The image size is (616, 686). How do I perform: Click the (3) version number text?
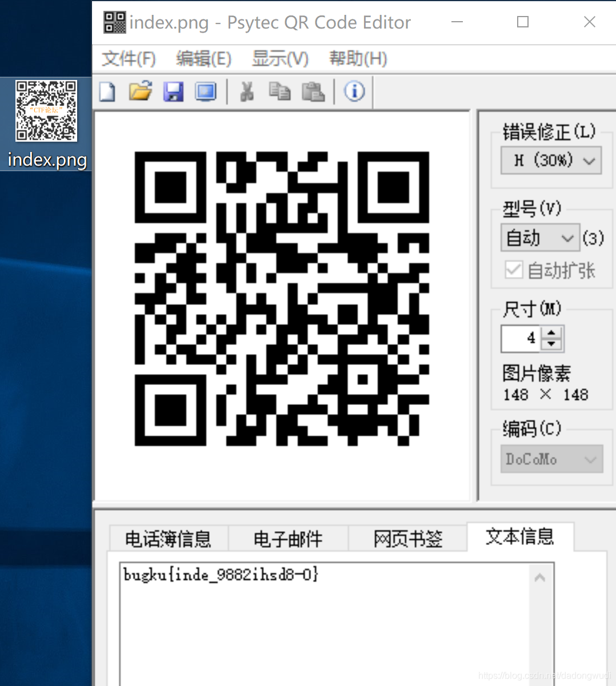[x=593, y=238]
